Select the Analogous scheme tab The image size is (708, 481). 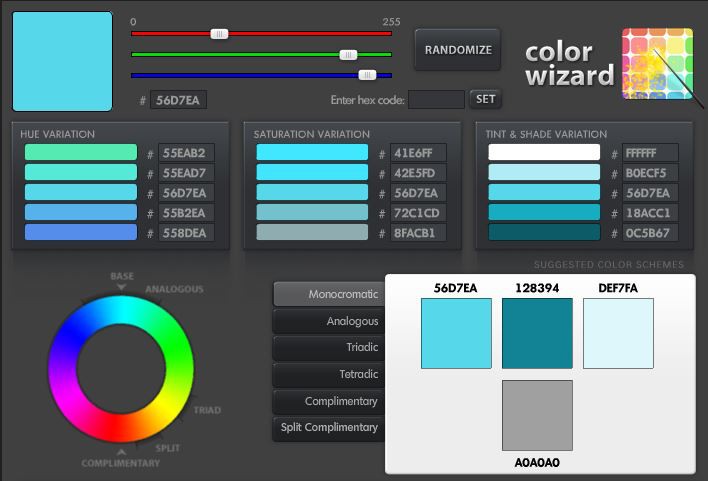[x=330, y=321]
